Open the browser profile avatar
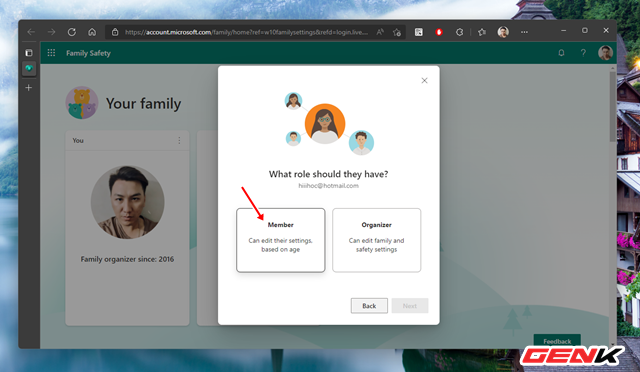640x372 pixels. (x=503, y=32)
